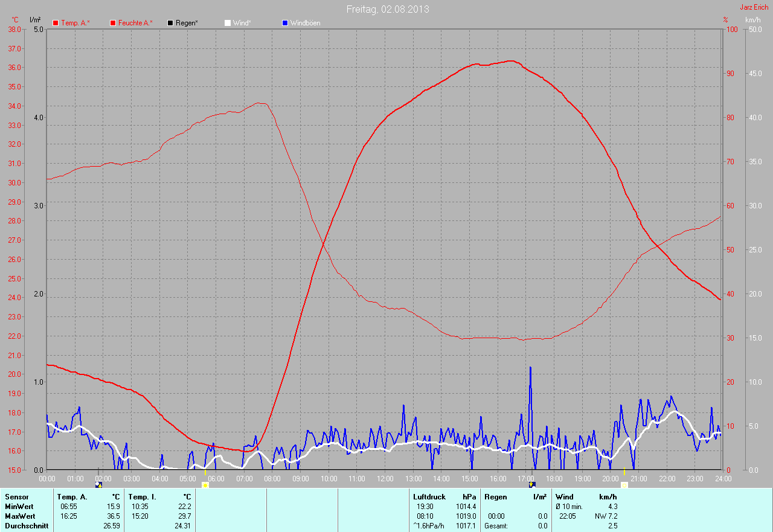
Task: Click the '18:00' label on the time axis
Action: [x=554, y=478]
